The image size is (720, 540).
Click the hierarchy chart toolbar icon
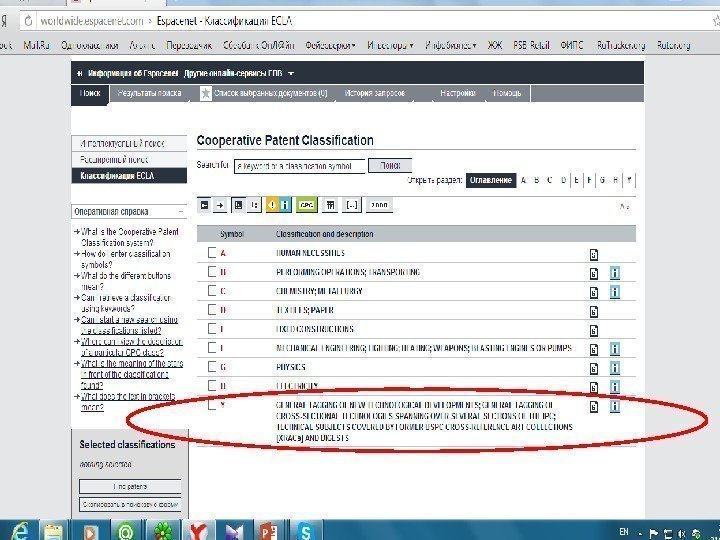coord(329,205)
